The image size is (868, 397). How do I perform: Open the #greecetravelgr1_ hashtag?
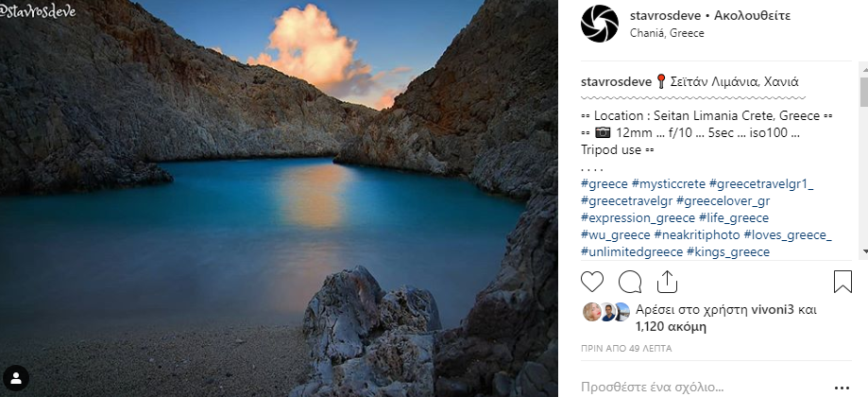pos(761,183)
